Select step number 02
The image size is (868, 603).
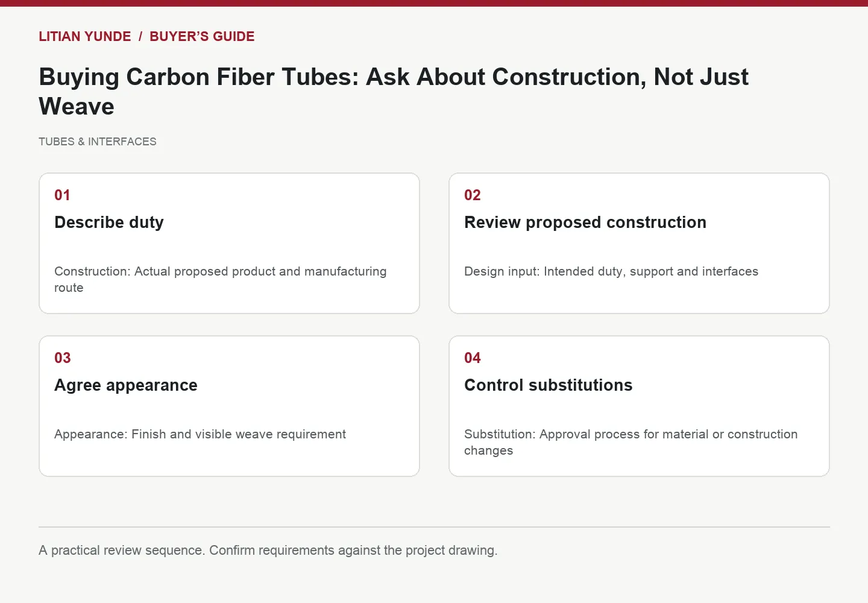[x=473, y=195]
